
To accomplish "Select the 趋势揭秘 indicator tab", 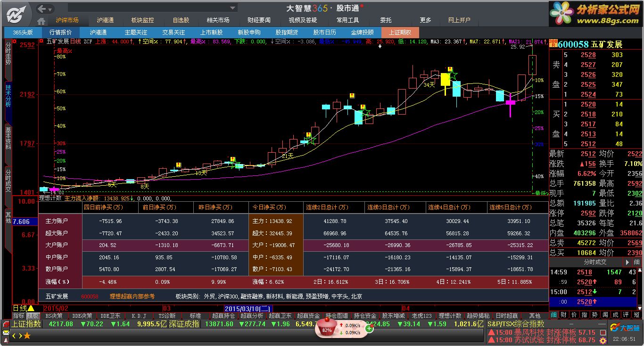I will (x=478, y=315).
